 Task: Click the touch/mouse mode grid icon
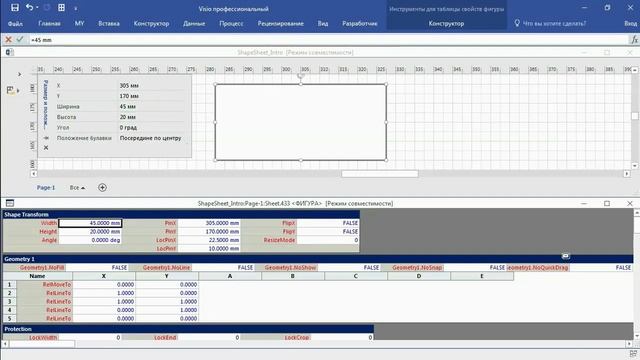point(61,7)
